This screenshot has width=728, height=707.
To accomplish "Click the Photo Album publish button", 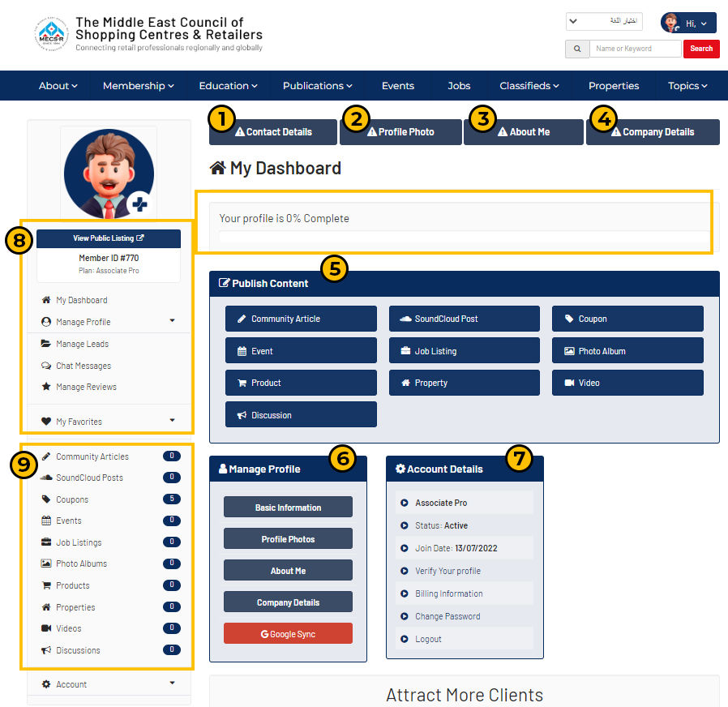I will [627, 351].
